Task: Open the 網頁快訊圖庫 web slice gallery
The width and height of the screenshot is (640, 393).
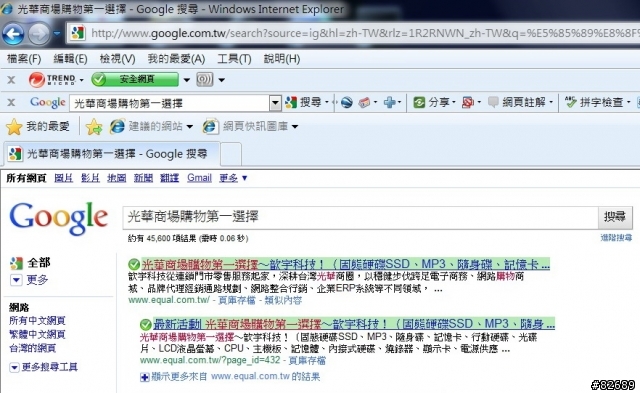Action: point(250,127)
